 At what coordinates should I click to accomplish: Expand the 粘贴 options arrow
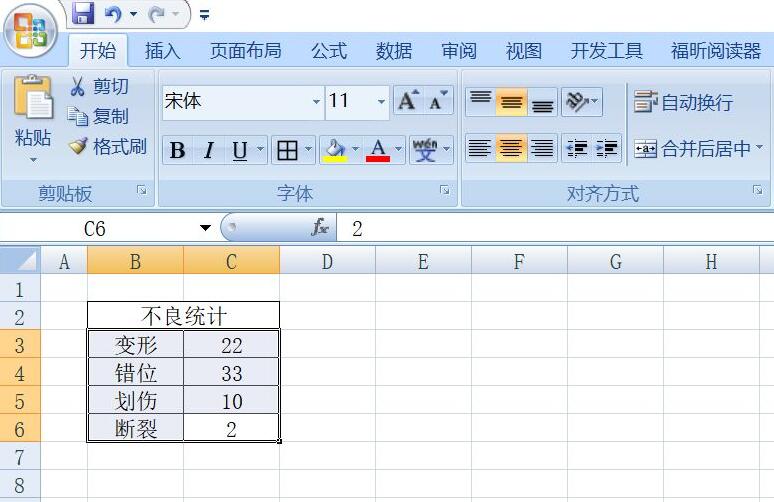(33, 159)
